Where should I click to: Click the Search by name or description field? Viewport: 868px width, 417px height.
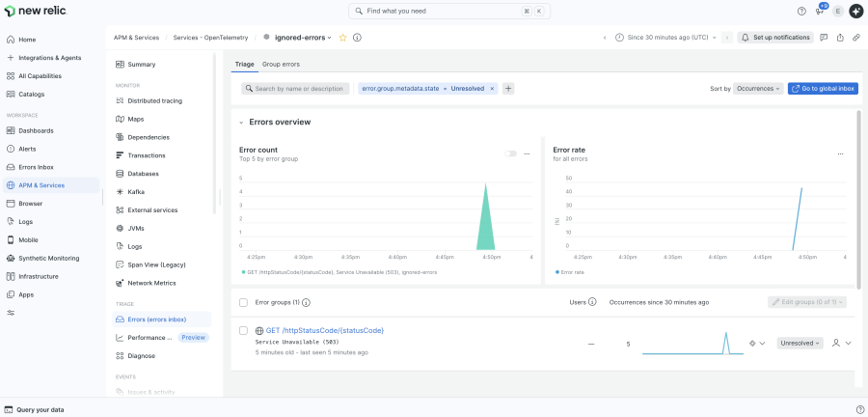(x=295, y=89)
